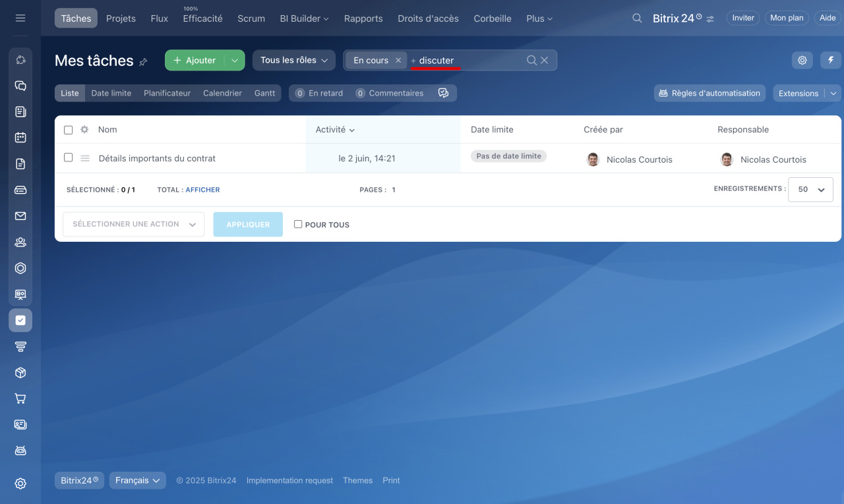Open column settings gear in table header
Image resolution: width=844 pixels, height=504 pixels.
(84, 130)
